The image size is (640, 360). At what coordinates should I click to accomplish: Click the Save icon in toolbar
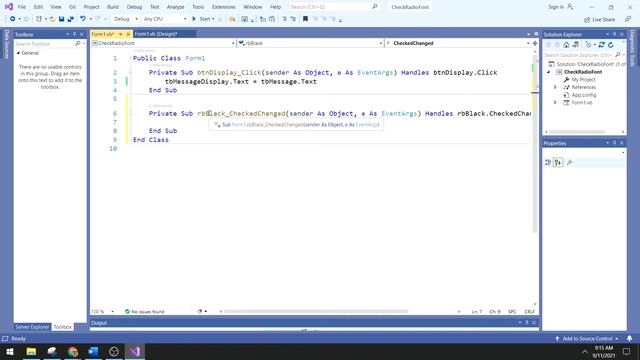coord(61,19)
